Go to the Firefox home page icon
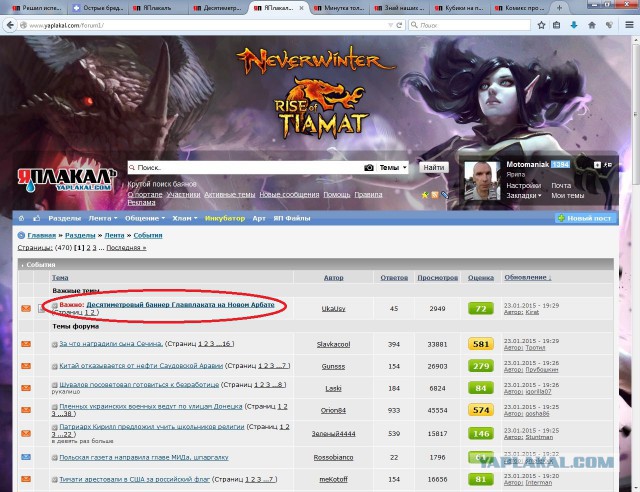Image resolution: width=640 pixels, height=492 pixels. coord(592,25)
